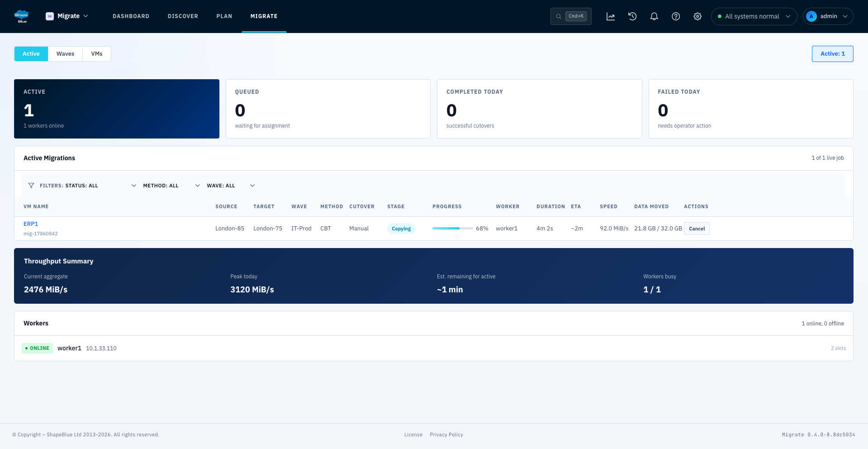Open the notifications bell
This screenshot has width=868, height=449.
coord(654,16)
